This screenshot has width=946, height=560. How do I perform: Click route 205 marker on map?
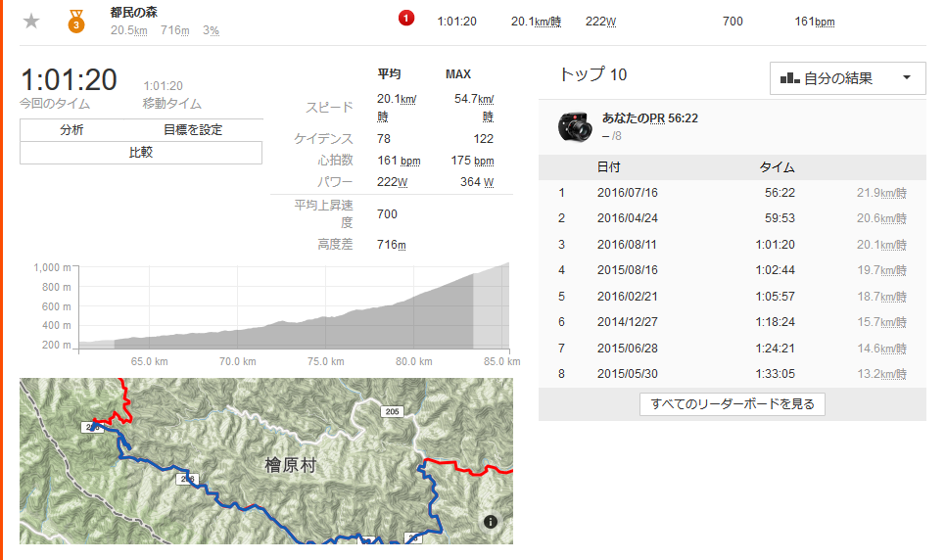392,411
